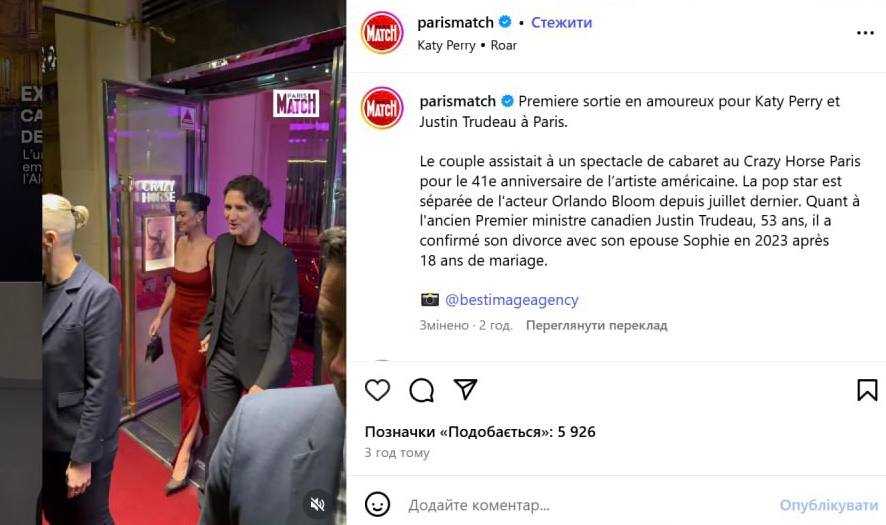Like the post with the heart icon
This screenshot has height=525, width=886.
coord(377,390)
